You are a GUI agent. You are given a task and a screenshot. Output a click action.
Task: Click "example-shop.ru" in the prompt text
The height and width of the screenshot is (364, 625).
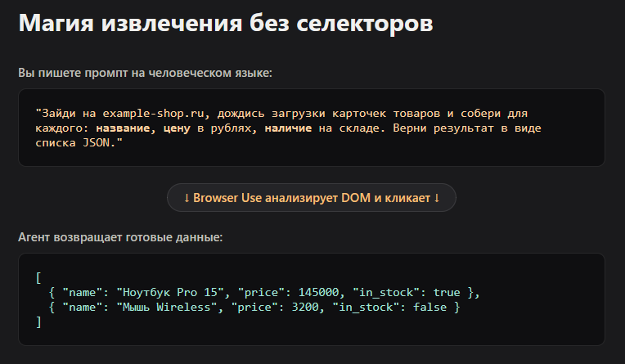(x=155, y=113)
